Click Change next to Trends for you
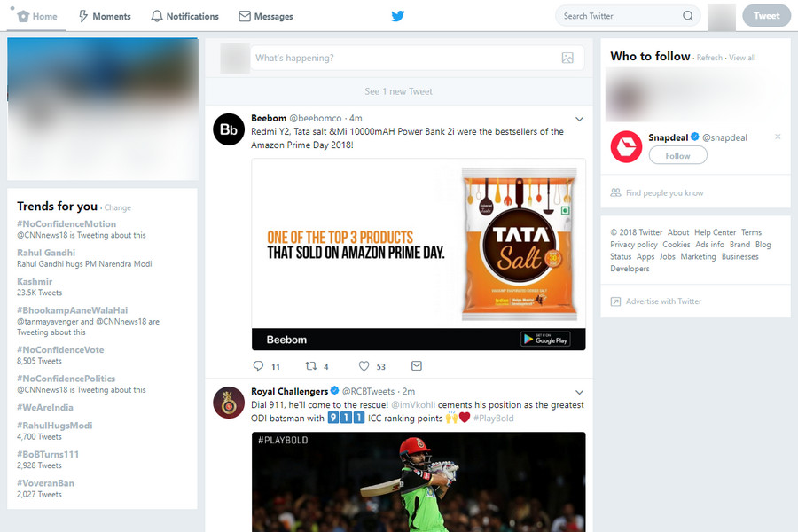The width and height of the screenshot is (798, 532). 118,207
